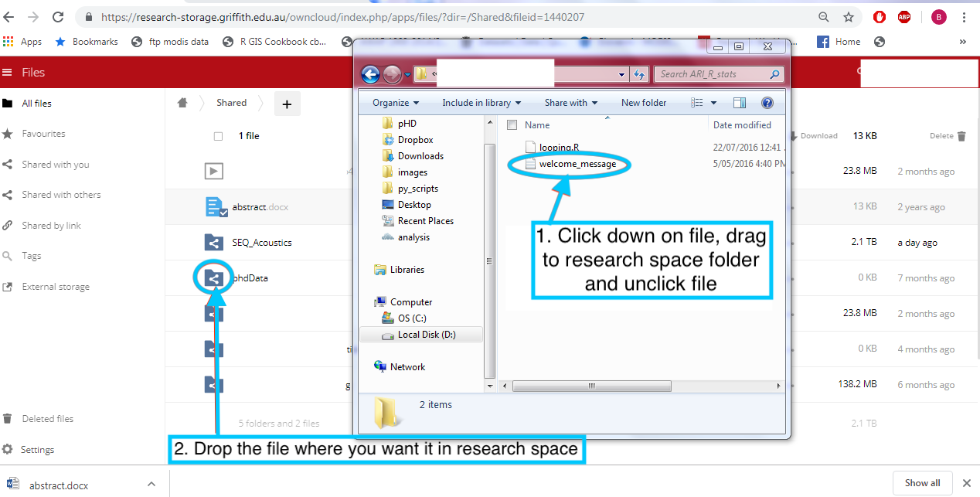Click the plus button to add new file
The height and width of the screenshot is (497, 980).
point(287,104)
